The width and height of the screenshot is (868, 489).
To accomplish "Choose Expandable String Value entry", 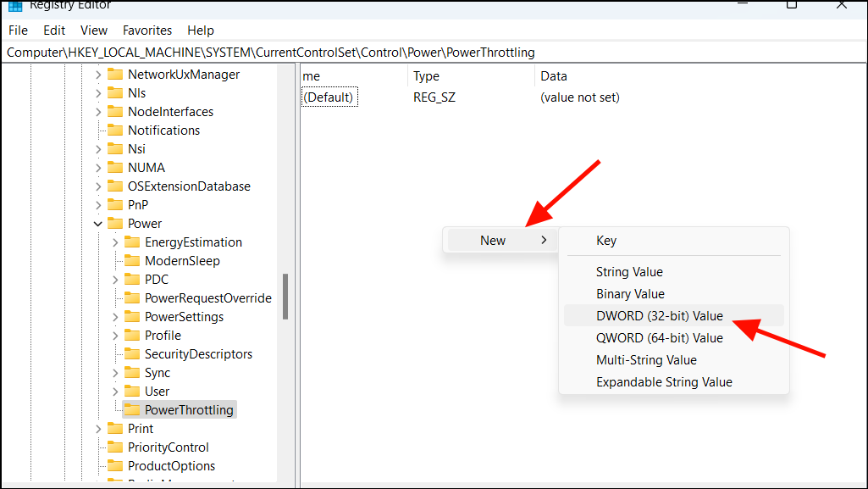I will 674,382.
